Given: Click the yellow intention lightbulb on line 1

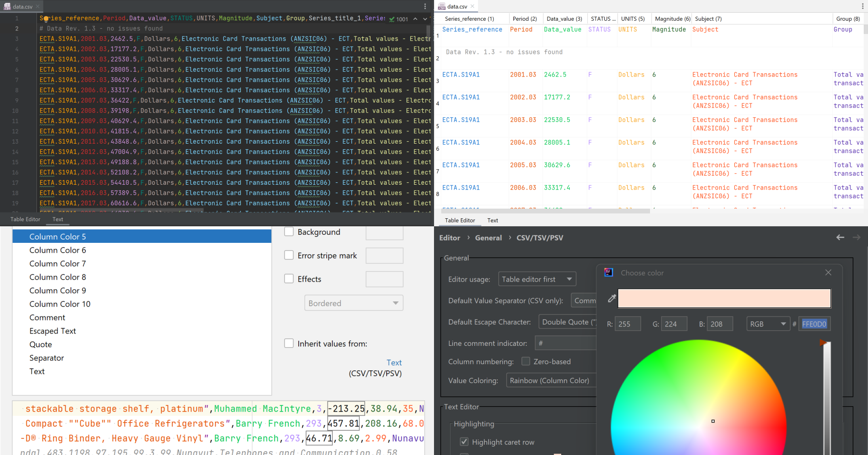Looking at the screenshot, I should [x=46, y=19].
